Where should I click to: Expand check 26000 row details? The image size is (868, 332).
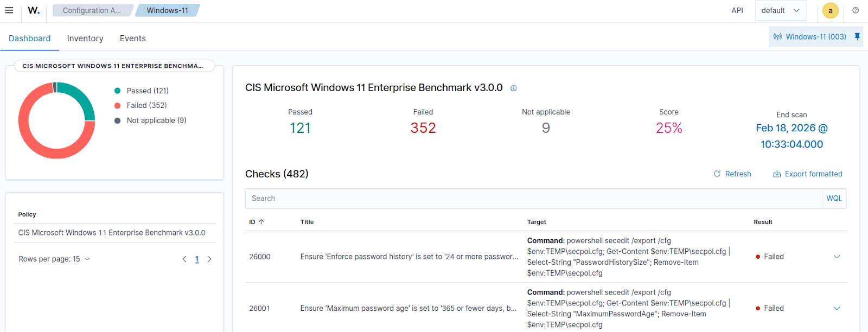[837, 257]
